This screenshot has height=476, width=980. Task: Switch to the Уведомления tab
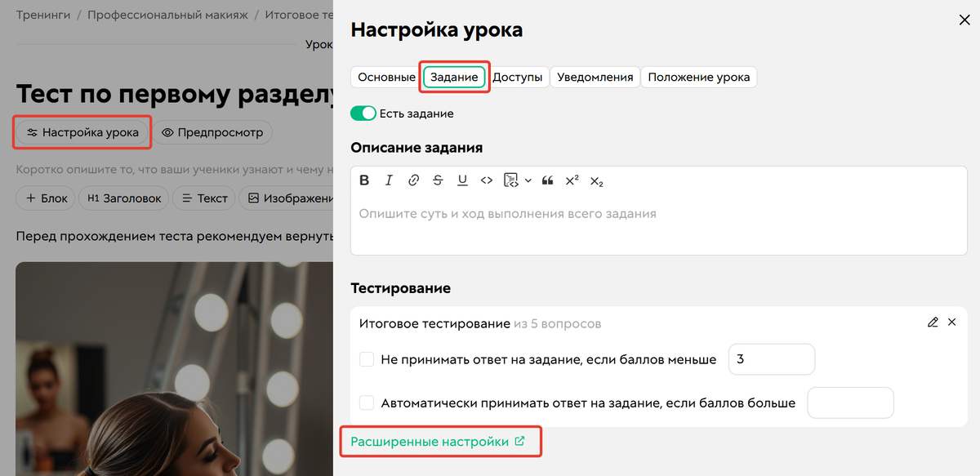click(595, 77)
